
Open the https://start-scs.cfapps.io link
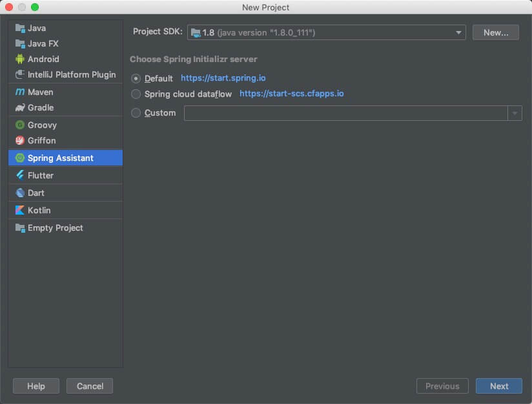pos(292,94)
